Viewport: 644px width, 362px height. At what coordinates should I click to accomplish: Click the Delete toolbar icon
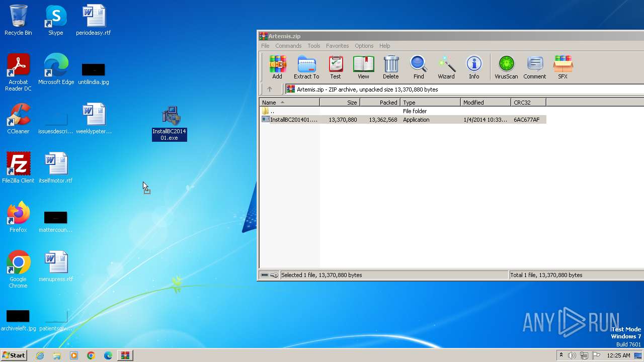click(391, 67)
